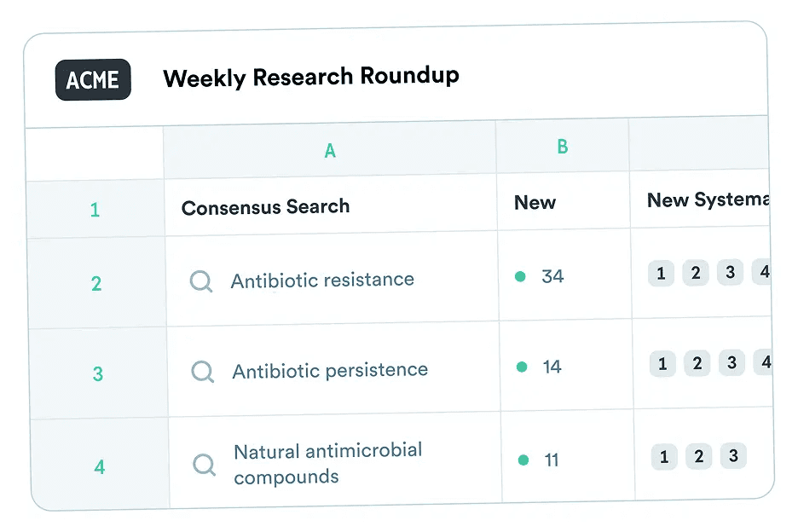Click search icon beside Antibiotic persistence
Viewport: 798px width, 532px height.
(203, 372)
